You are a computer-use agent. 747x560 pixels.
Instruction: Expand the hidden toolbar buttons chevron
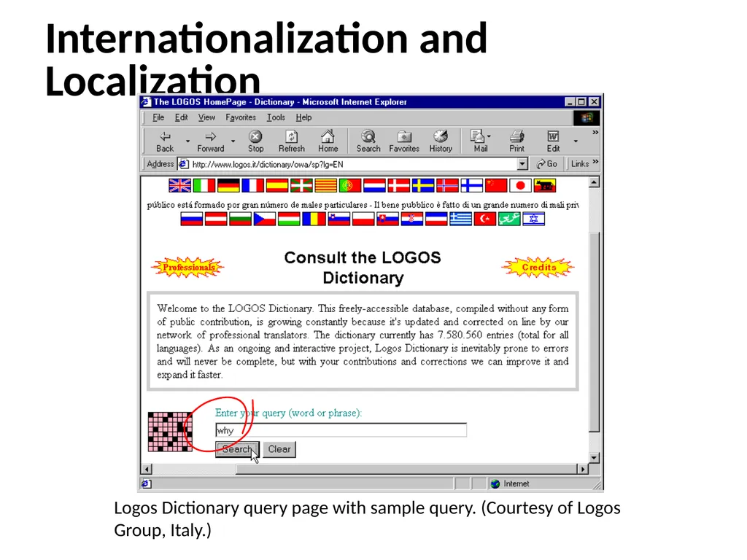tap(595, 133)
